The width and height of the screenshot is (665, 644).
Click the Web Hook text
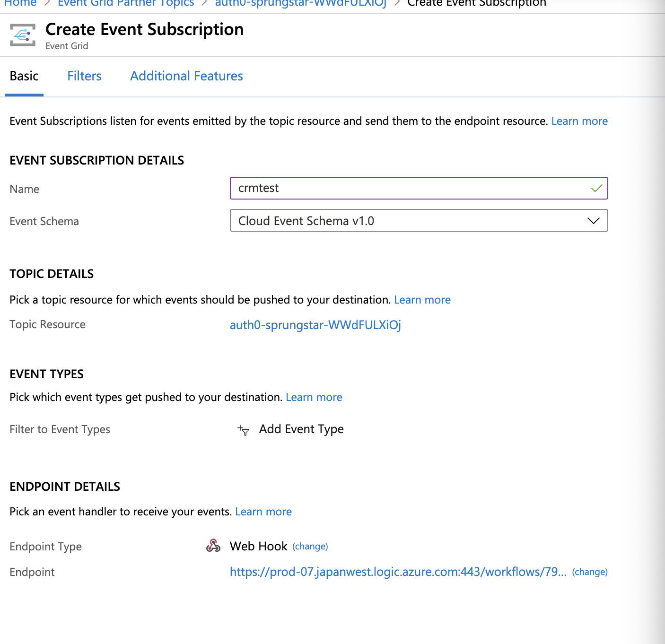pos(258,546)
